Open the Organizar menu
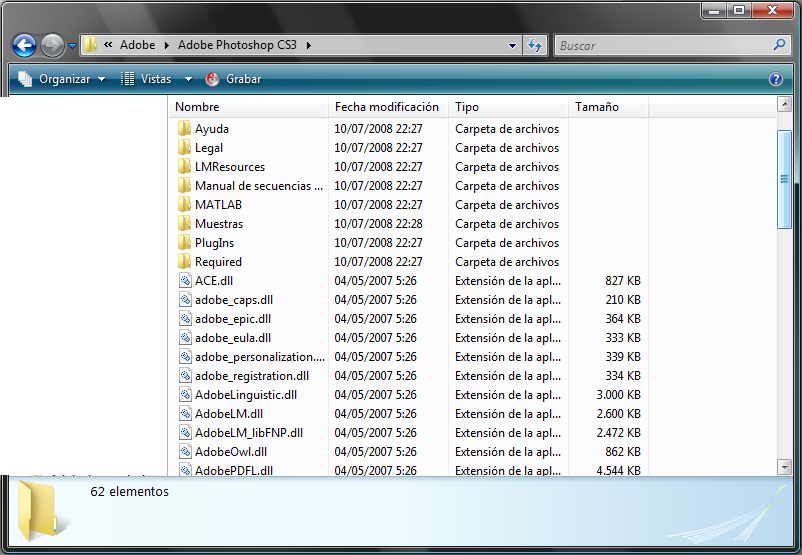Image resolution: width=802 pixels, height=555 pixels. (x=61, y=79)
